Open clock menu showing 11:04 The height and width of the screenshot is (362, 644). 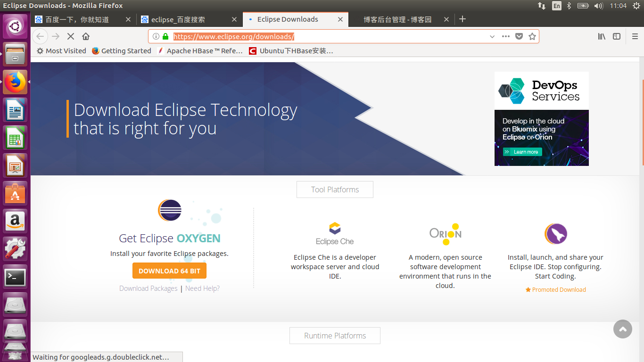[618, 6]
